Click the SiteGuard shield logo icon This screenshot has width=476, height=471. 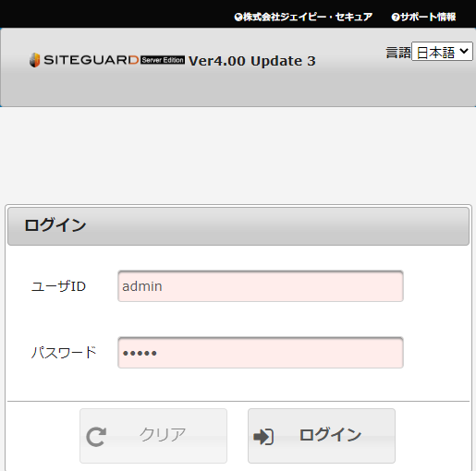(x=35, y=60)
